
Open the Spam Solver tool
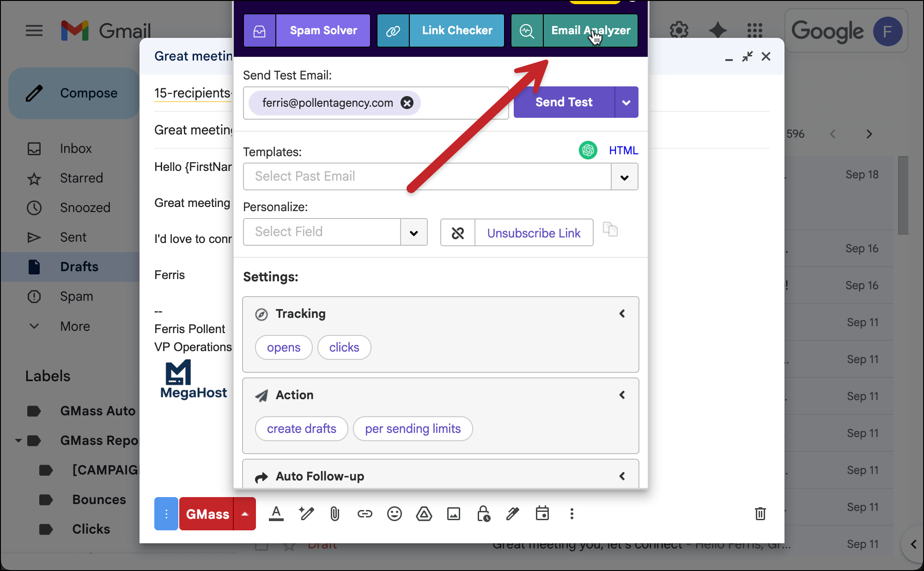(x=323, y=30)
